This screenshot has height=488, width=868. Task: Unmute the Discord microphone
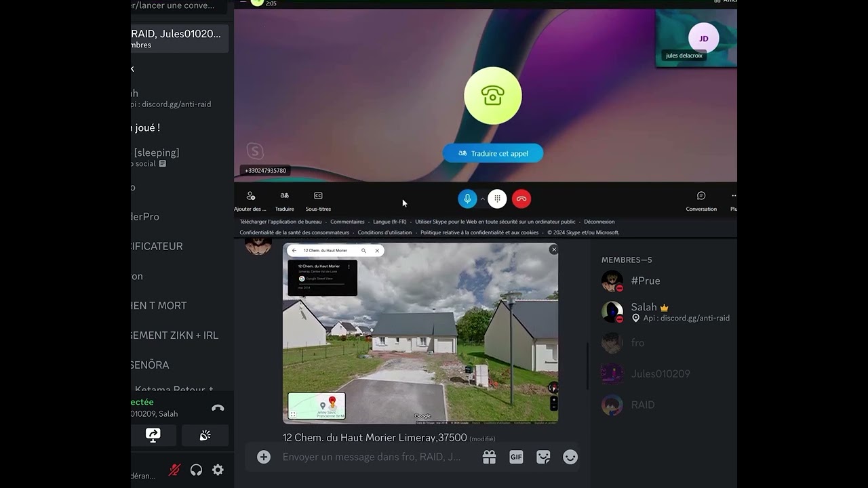click(x=174, y=470)
